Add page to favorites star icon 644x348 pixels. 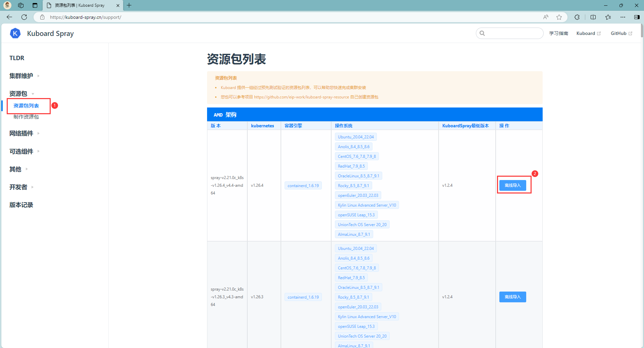pyautogui.click(x=559, y=17)
